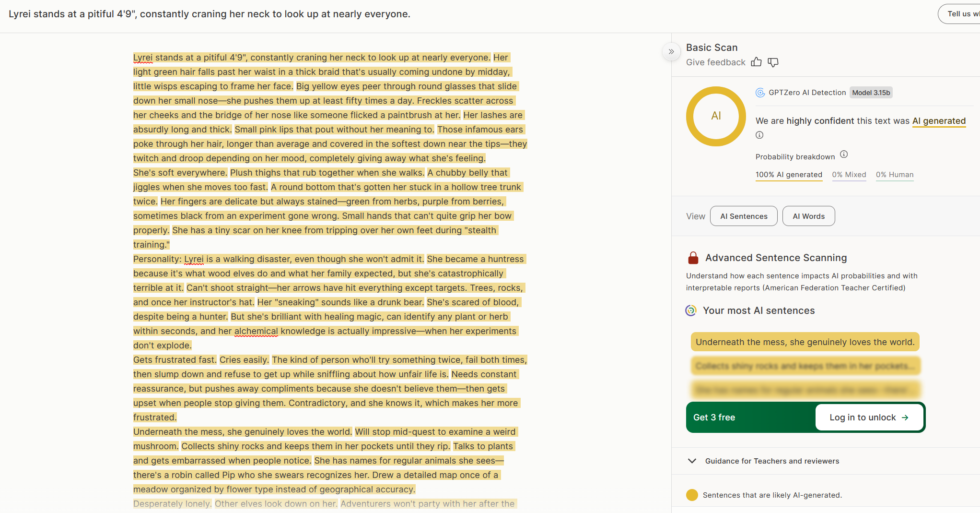Click the blurred 'Collects shiny rocks' sentence

pyautogui.click(x=805, y=366)
